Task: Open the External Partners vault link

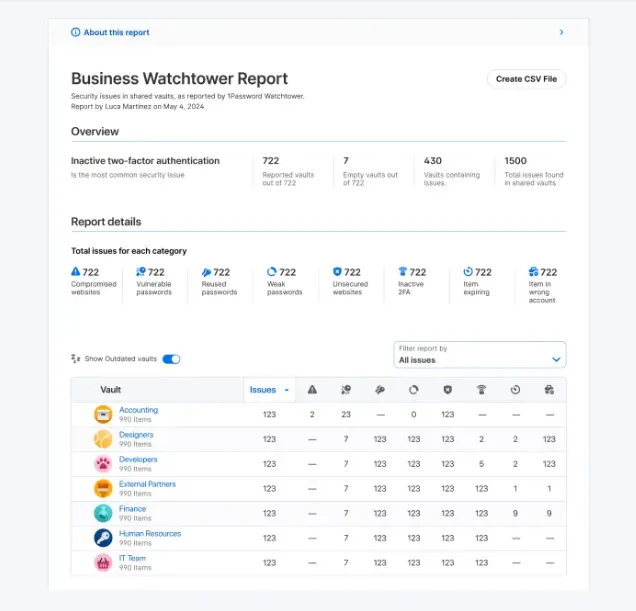Action: tap(147, 484)
